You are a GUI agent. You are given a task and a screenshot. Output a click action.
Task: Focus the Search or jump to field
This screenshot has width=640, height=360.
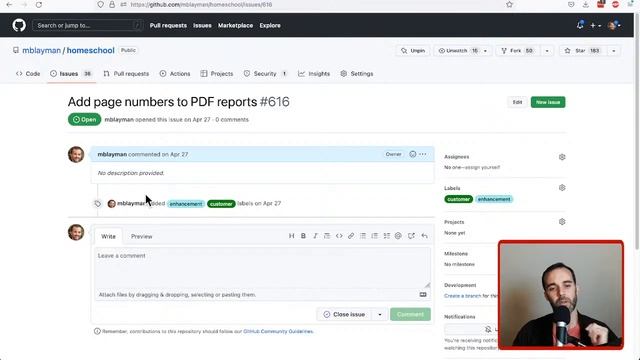tap(88, 25)
